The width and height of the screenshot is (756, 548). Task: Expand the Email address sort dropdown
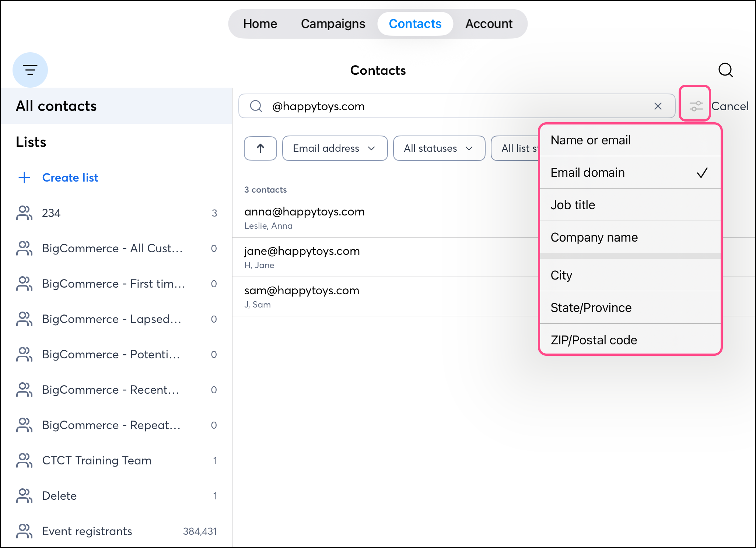pyautogui.click(x=335, y=148)
